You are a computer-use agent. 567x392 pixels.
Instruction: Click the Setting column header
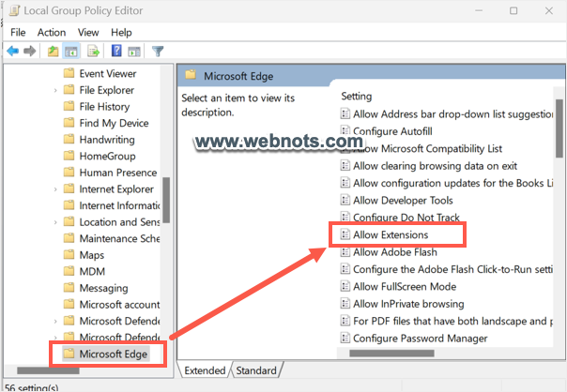coord(357,96)
